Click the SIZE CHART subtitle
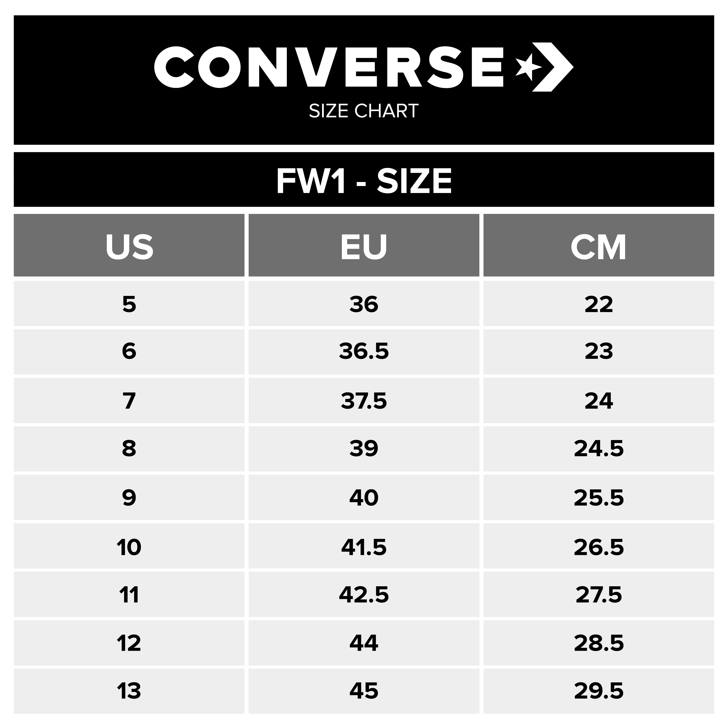This screenshot has width=728, height=728. coord(364,111)
